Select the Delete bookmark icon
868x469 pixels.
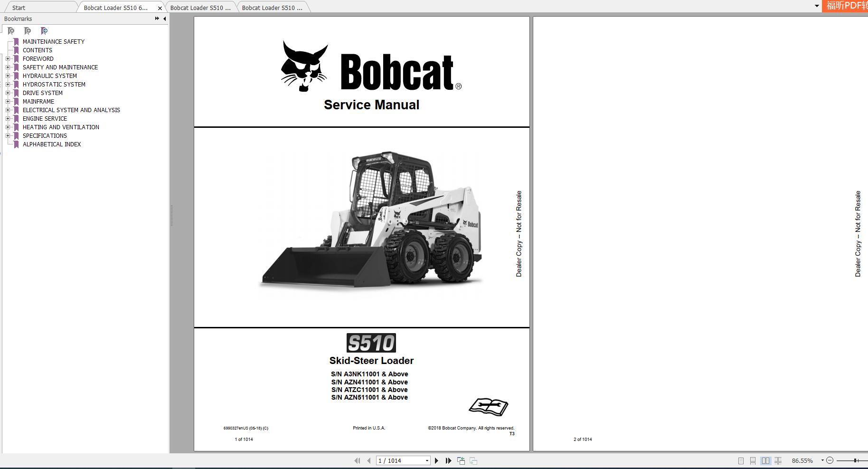coord(11,30)
